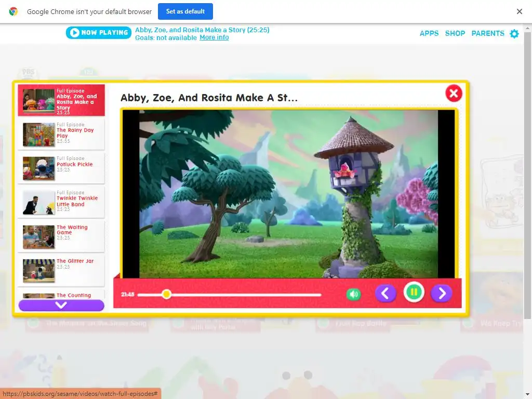Open the SHOP menu

pyautogui.click(x=455, y=33)
